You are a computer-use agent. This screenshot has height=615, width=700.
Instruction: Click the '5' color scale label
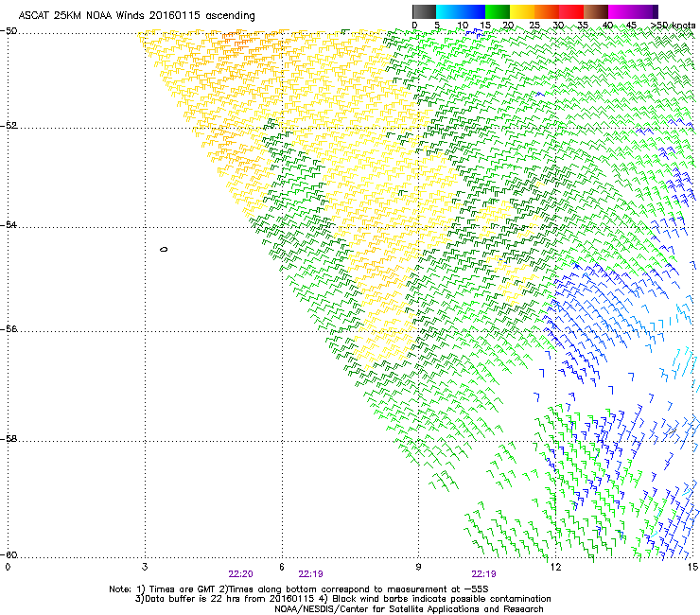[437, 26]
